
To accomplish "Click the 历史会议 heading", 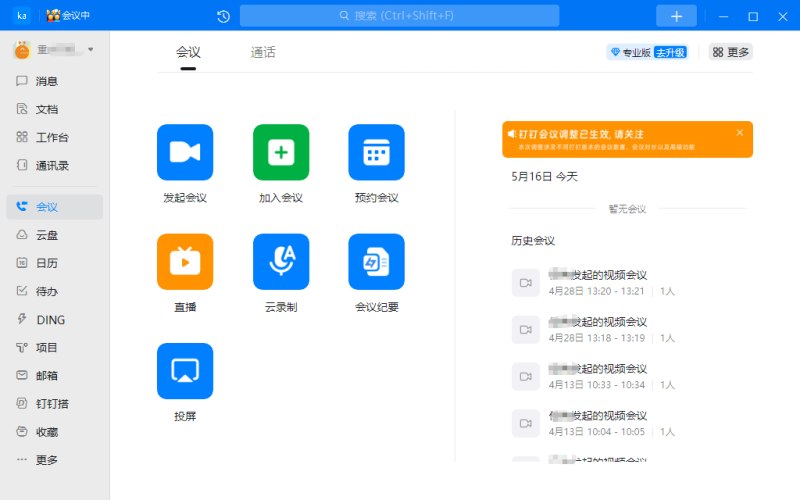I will click(533, 241).
